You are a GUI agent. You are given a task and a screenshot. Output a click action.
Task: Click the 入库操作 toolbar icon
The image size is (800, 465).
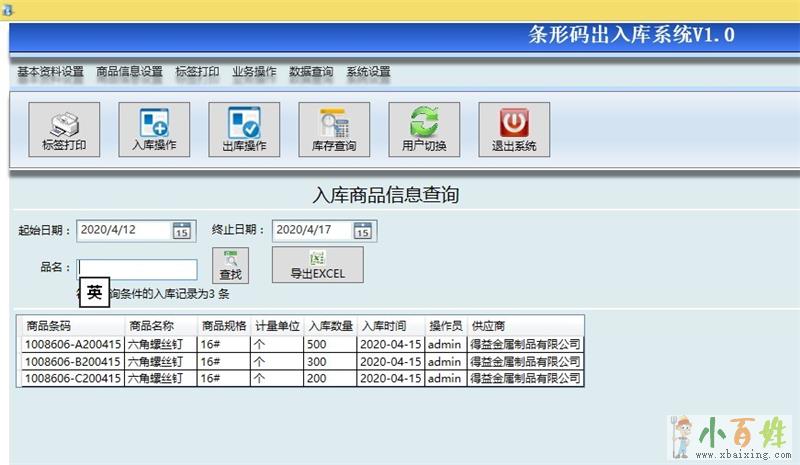tap(154, 130)
